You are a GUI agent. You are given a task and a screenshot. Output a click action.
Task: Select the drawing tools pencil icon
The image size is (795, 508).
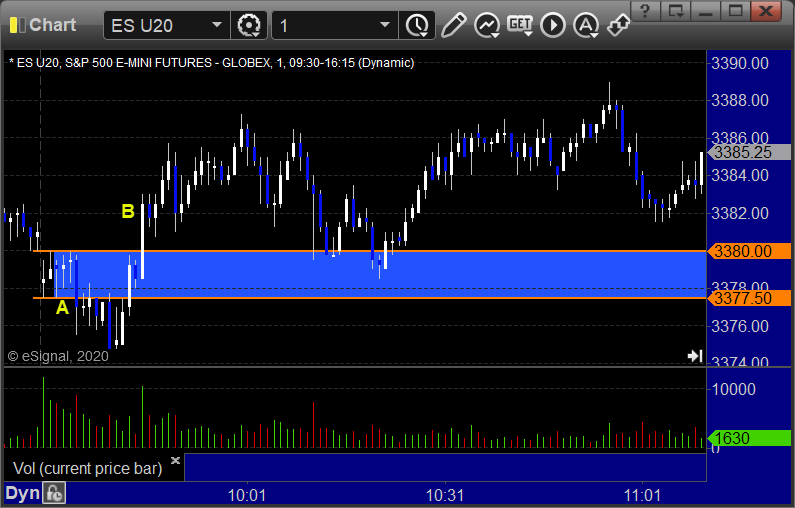pos(453,25)
